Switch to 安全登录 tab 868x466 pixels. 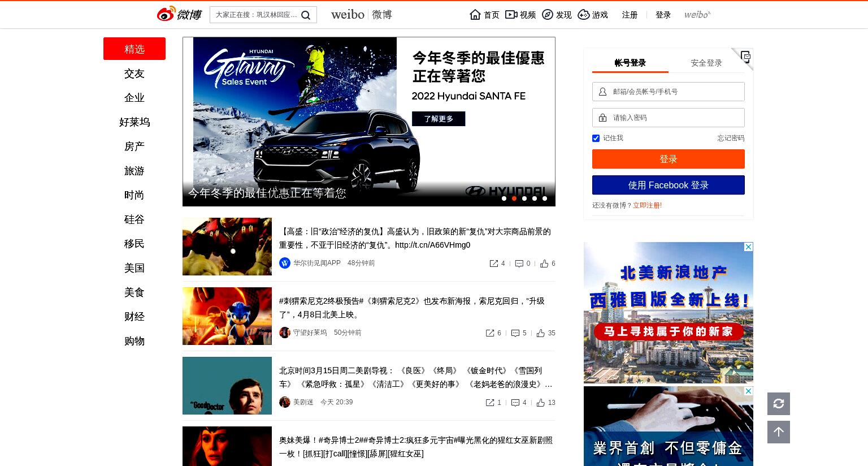coord(706,63)
